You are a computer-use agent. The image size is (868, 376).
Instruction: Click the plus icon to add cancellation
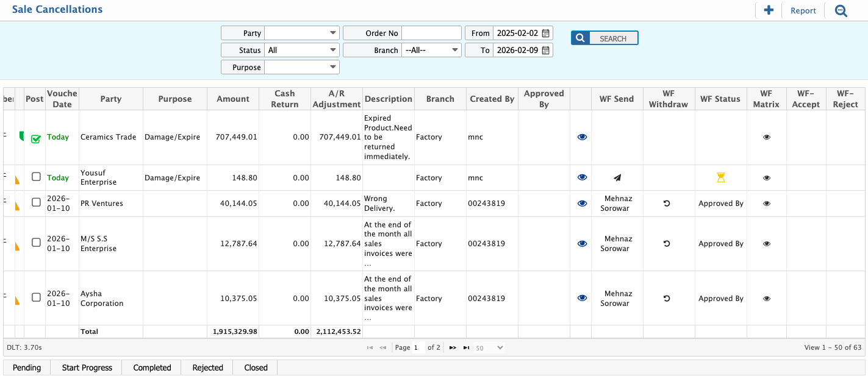tap(769, 10)
